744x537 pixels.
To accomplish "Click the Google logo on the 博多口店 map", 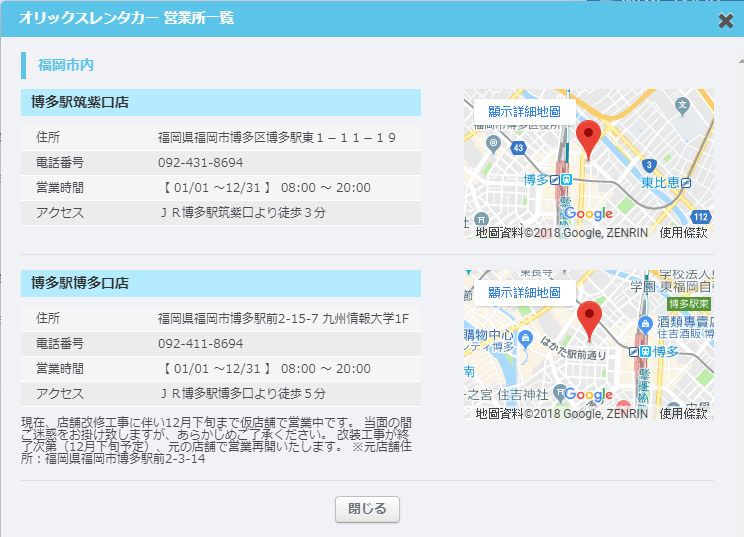I will tap(588, 394).
